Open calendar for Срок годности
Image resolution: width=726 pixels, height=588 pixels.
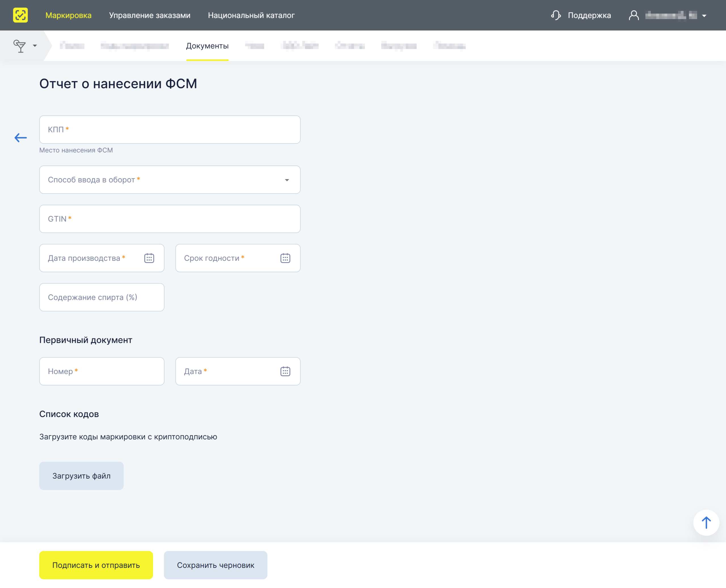[x=285, y=258]
